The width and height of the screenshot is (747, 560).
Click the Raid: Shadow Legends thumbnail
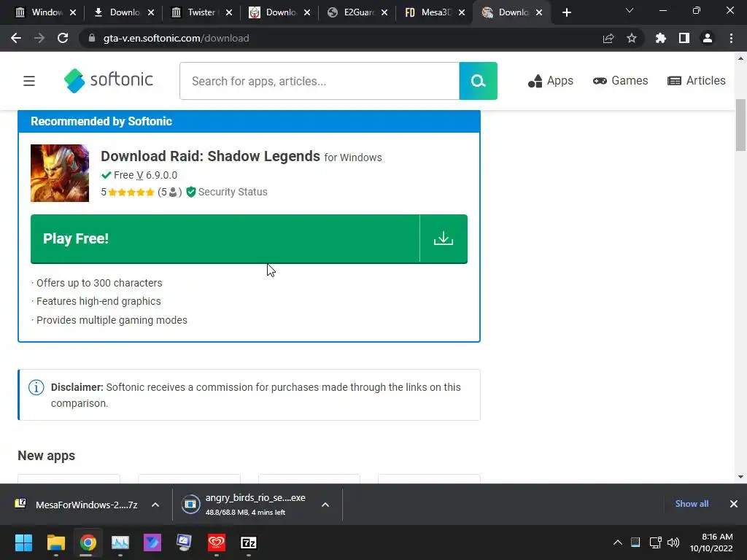(x=60, y=174)
